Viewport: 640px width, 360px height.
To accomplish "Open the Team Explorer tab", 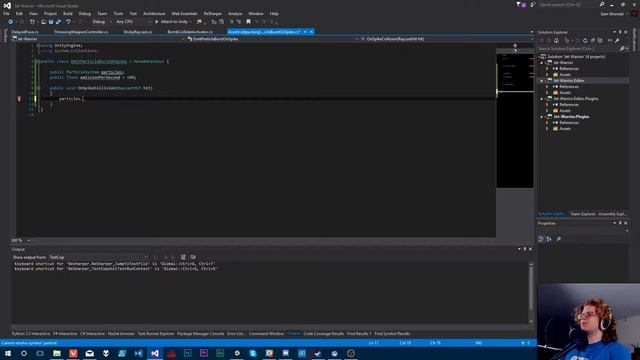I will point(582,214).
